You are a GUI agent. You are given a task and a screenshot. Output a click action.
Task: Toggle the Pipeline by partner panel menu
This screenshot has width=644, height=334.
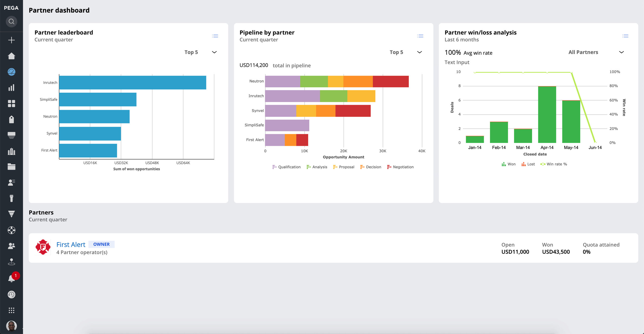click(421, 36)
